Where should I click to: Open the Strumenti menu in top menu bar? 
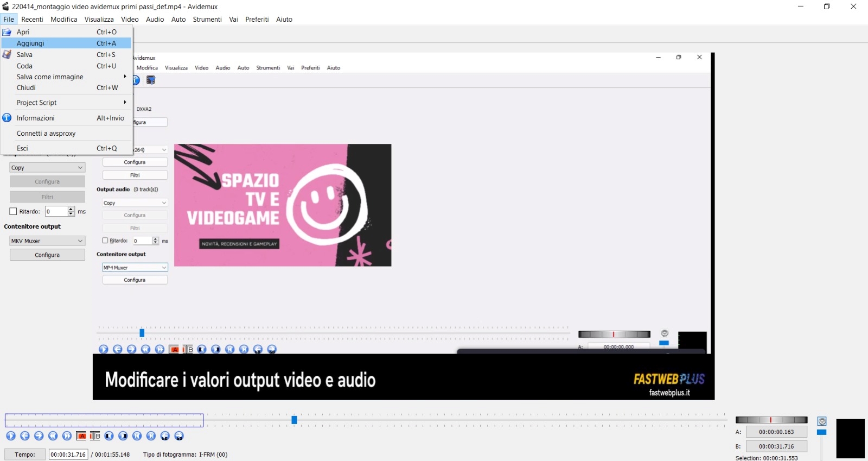(x=207, y=19)
